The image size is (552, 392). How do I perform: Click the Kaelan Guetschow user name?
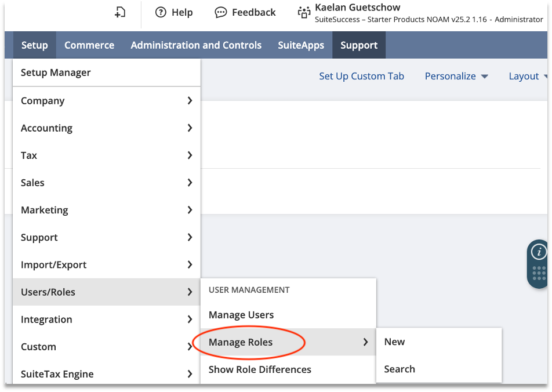[x=357, y=8]
